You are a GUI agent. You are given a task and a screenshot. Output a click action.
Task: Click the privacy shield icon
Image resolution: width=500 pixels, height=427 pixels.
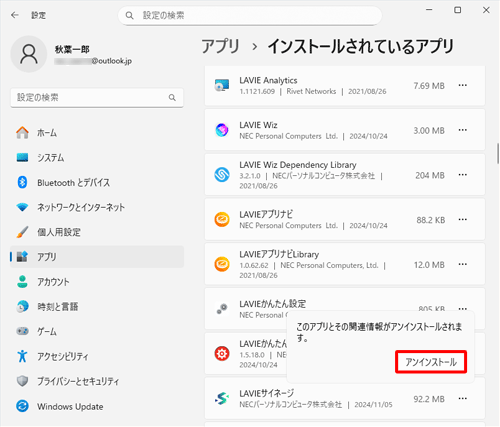click(22, 381)
